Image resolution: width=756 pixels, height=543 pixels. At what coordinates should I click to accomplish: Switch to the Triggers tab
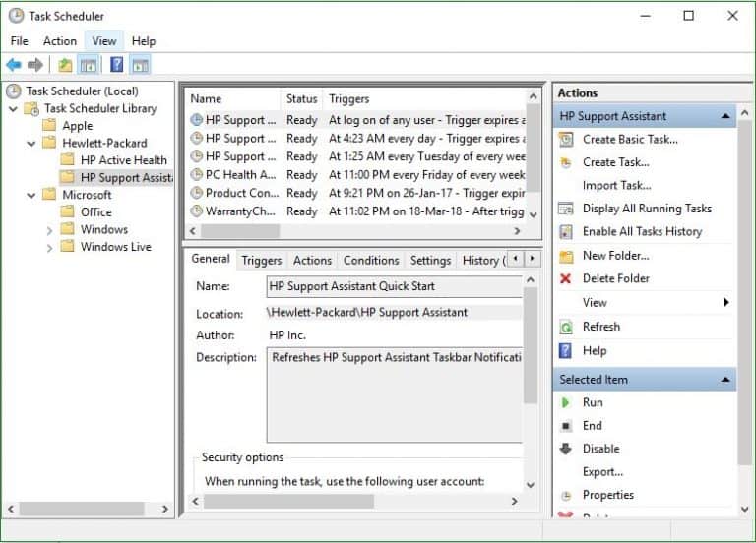click(x=261, y=261)
